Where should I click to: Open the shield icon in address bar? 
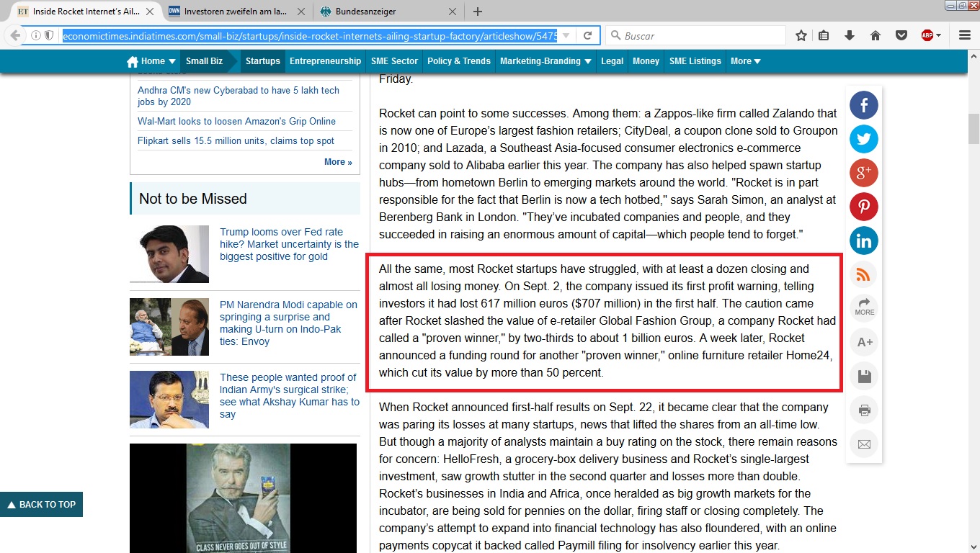click(x=49, y=35)
